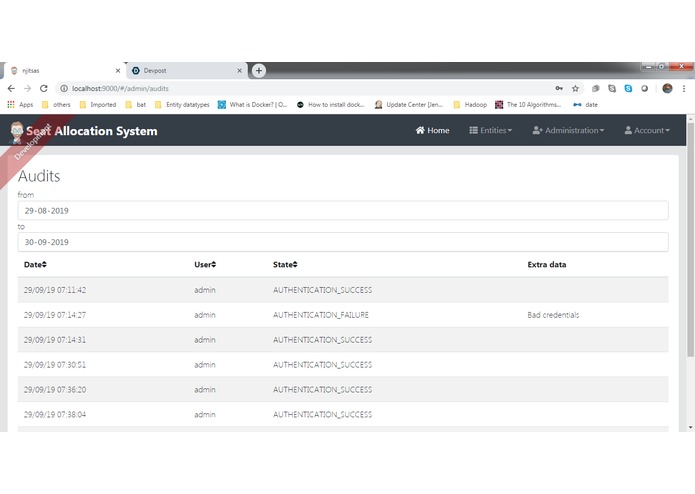Reload the page with the refresh icon

43,89
